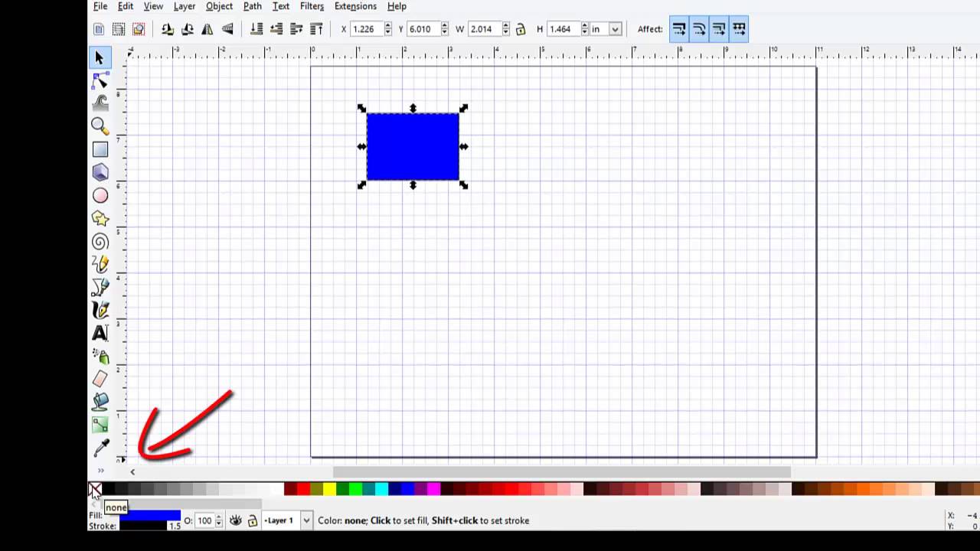The height and width of the screenshot is (551, 980).
Task: Click Select All objects icon
Action: coord(99,29)
